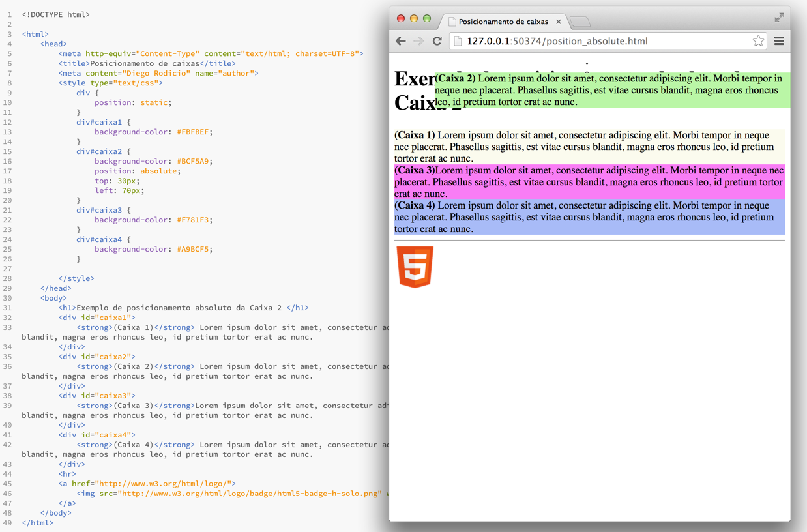
Task: Reload the position_absolute.html page
Action: 437,41
